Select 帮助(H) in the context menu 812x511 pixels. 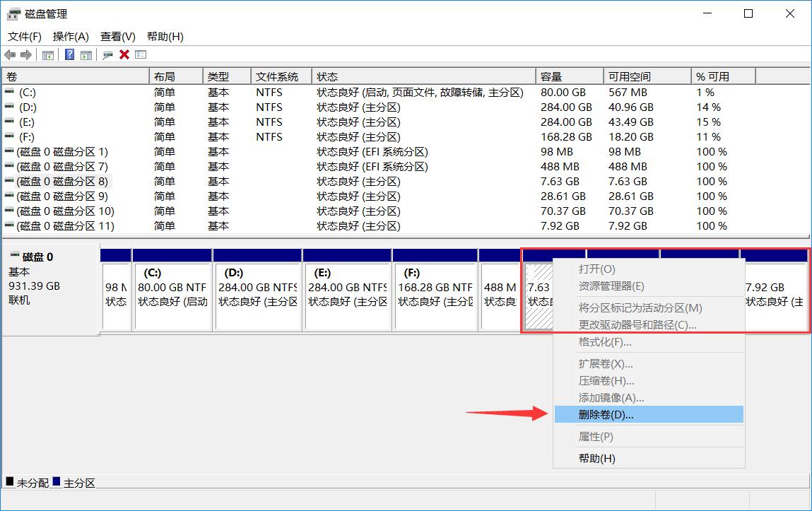596,458
